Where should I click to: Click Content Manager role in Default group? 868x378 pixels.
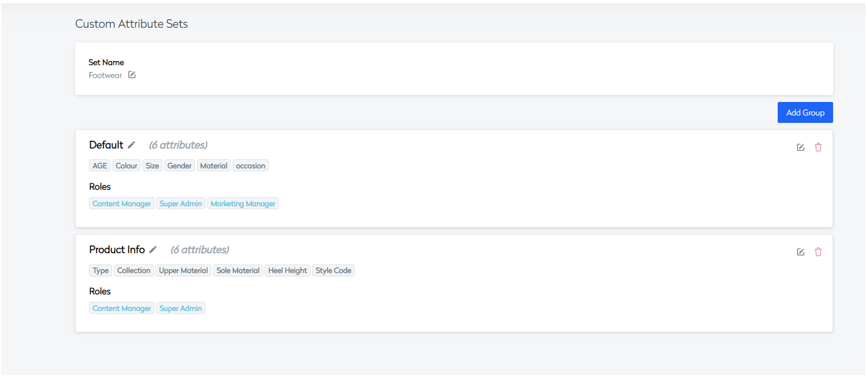(121, 203)
